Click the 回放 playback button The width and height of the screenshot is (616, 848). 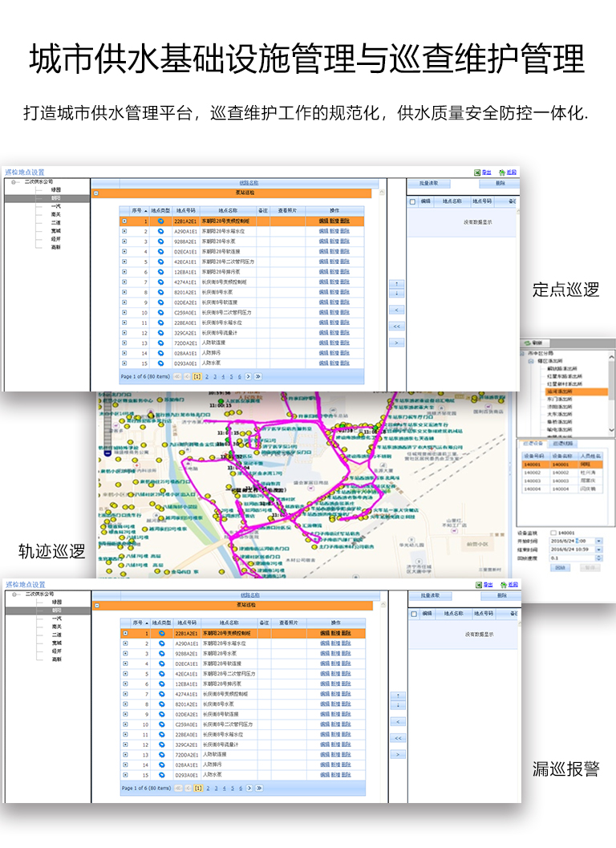[559, 567]
